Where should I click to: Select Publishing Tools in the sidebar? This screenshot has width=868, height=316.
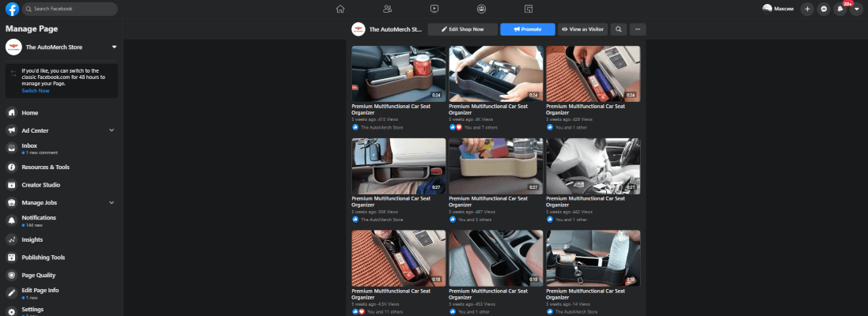click(43, 258)
